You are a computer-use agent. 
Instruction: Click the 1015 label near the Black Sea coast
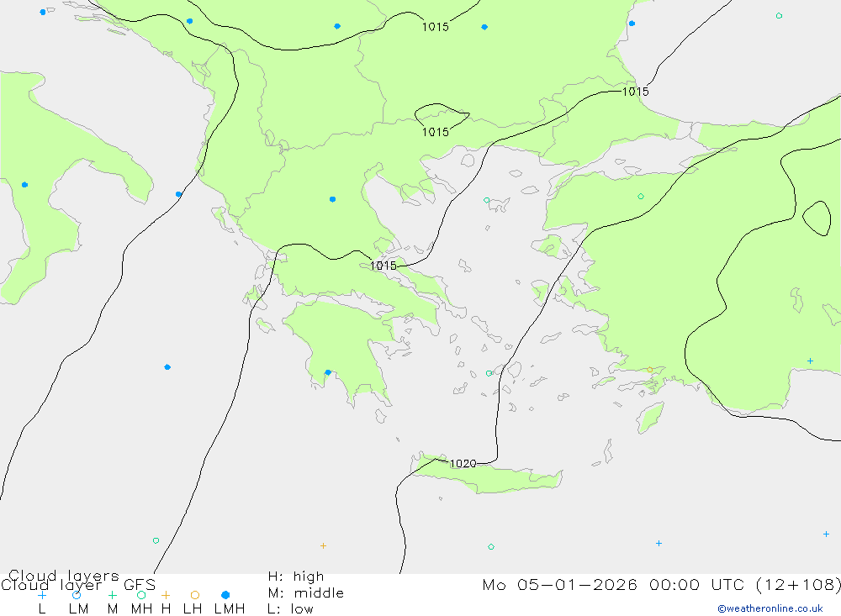[x=636, y=92]
